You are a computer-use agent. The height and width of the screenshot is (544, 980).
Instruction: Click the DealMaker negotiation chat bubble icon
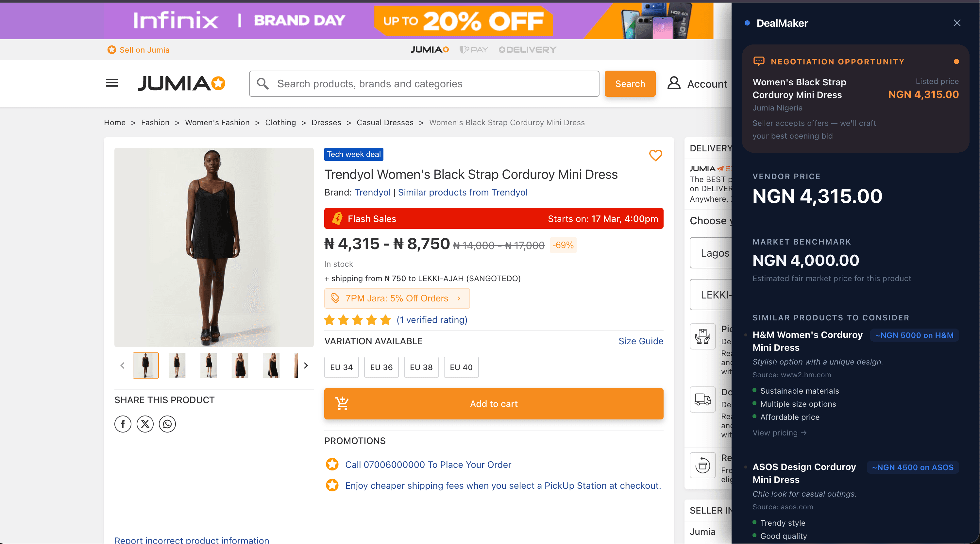(759, 61)
